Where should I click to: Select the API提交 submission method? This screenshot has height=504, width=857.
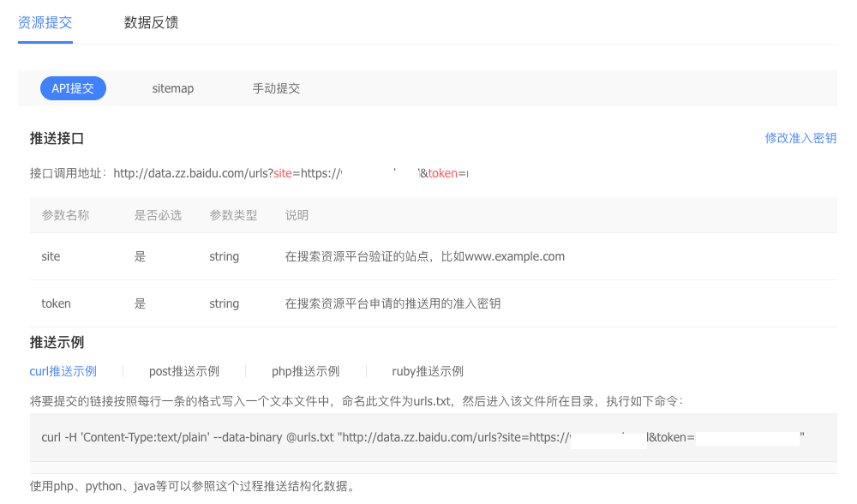[73, 88]
